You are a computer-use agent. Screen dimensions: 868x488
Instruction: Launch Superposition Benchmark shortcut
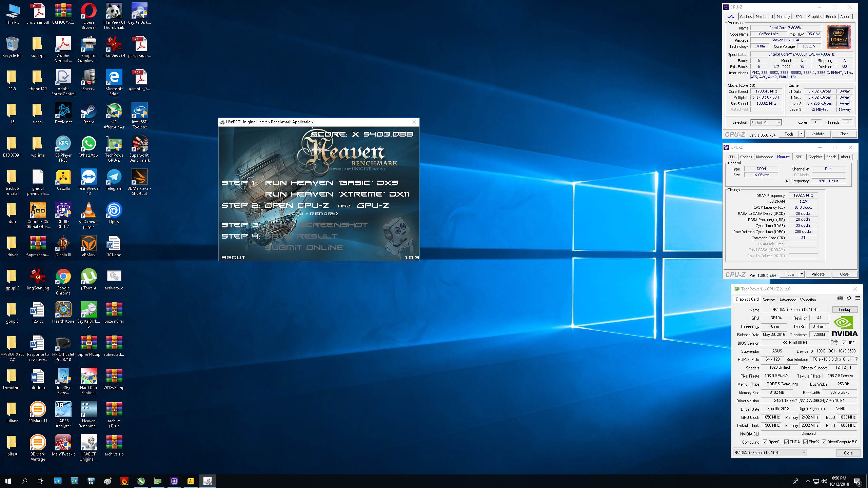[x=139, y=149]
